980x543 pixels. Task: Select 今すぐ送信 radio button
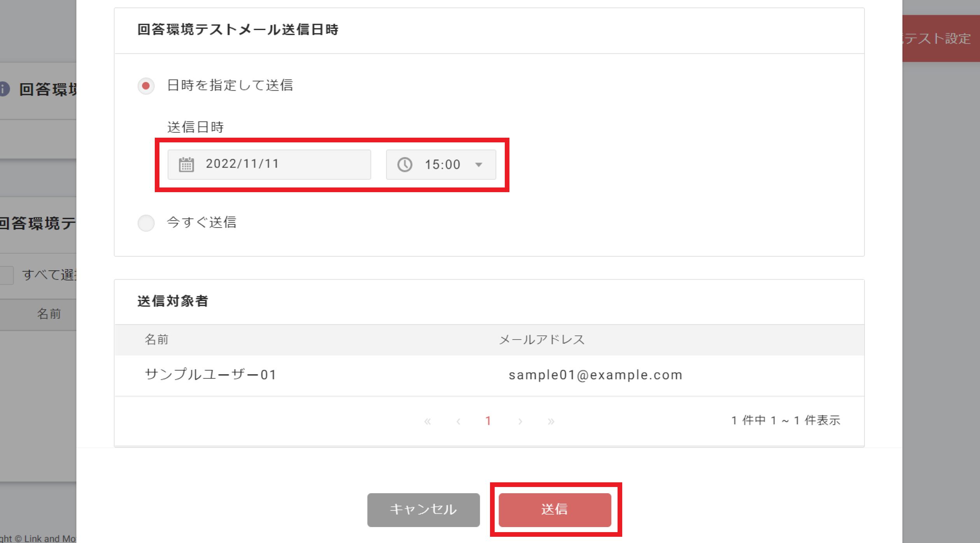(146, 223)
